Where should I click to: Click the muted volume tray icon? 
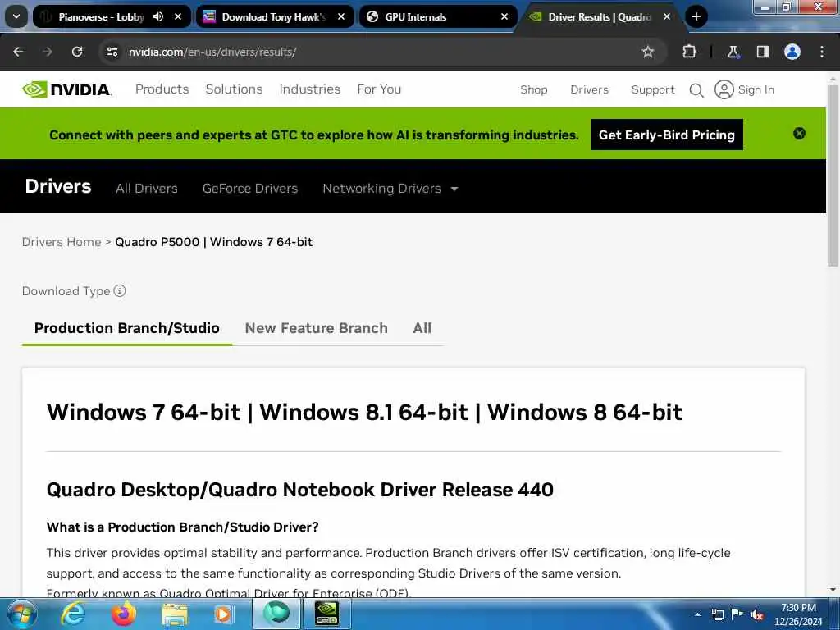[x=757, y=614]
